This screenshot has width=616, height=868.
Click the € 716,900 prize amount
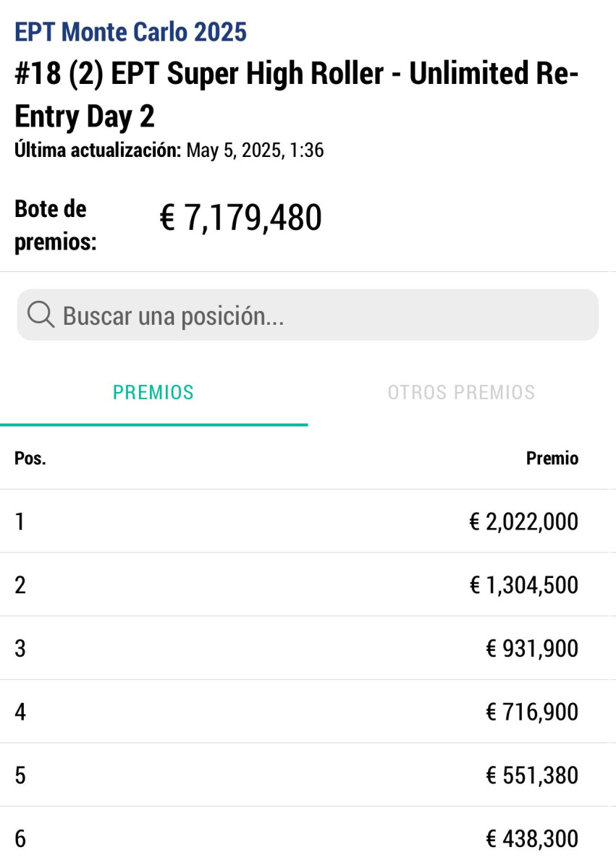(x=532, y=712)
